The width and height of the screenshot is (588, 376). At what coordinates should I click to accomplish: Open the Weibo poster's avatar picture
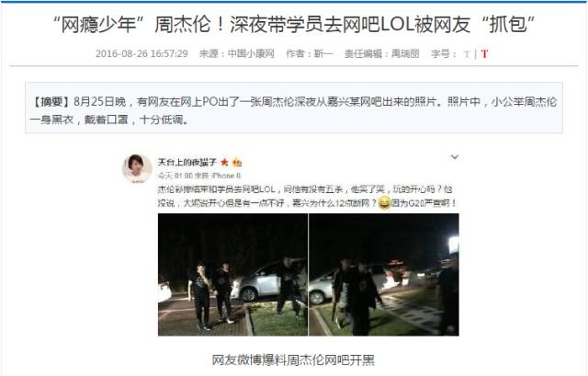pyautogui.click(x=137, y=168)
